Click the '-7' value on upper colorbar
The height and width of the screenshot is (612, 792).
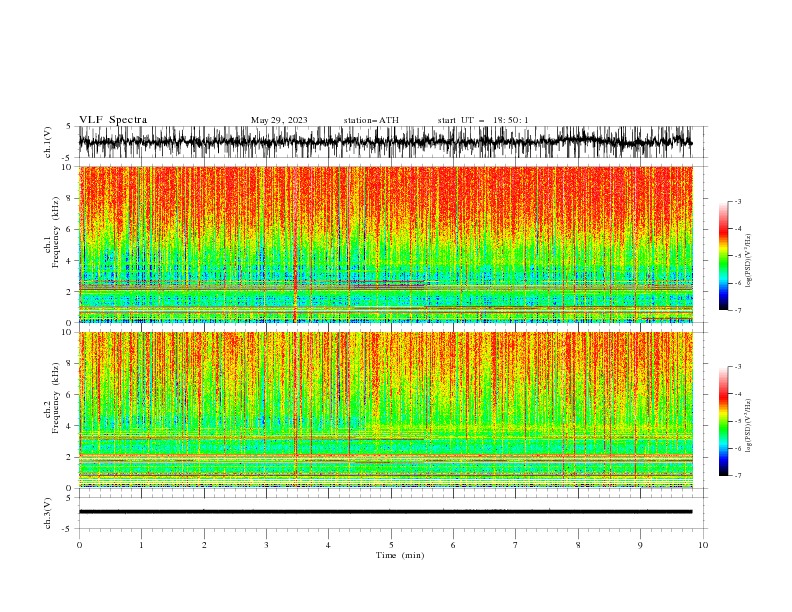[x=737, y=310]
